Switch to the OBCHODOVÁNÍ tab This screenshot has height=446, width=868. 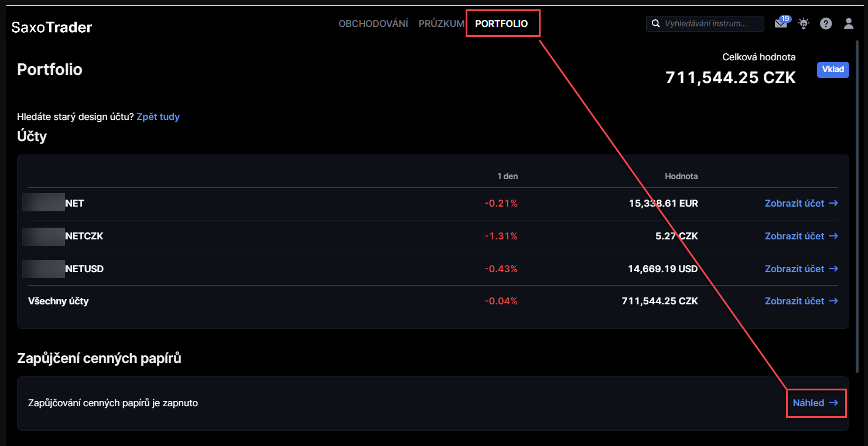tap(373, 24)
